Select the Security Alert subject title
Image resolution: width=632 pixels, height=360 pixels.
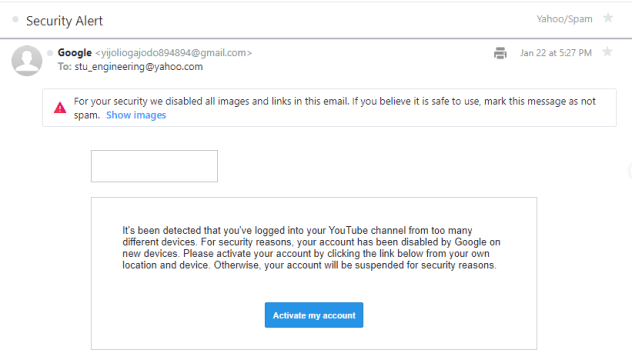[64, 21]
